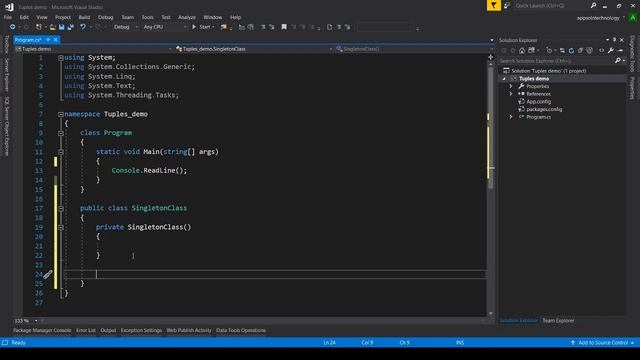The height and width of the screenshot is (360, 640).
Task: Collapse the SingletonClass class code block
Action: pos(61,209)
